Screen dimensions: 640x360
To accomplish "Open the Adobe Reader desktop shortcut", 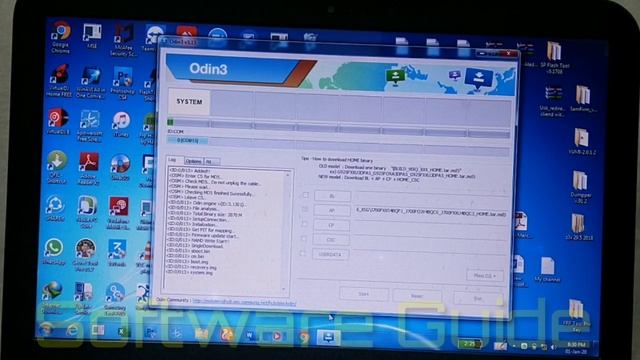I will point(89,168).
